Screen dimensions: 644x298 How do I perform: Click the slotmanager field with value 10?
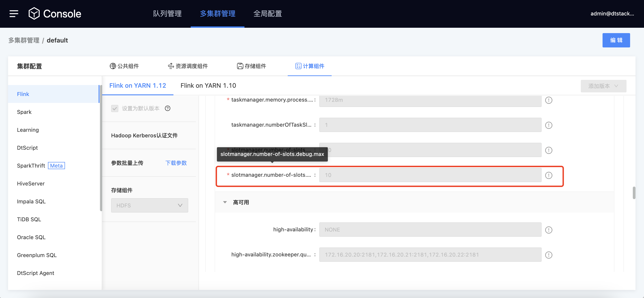[430, 175]
